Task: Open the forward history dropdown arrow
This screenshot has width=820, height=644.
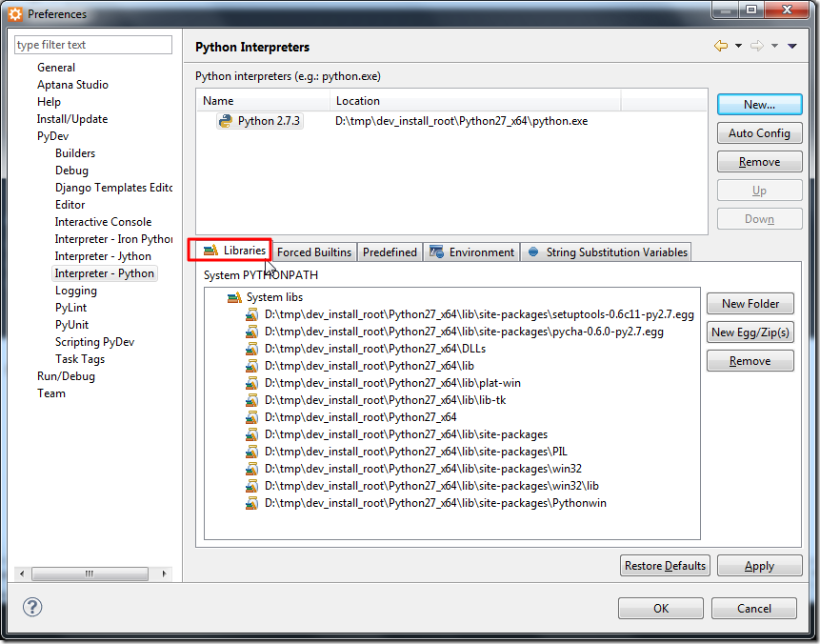Action: pos(774,46)
